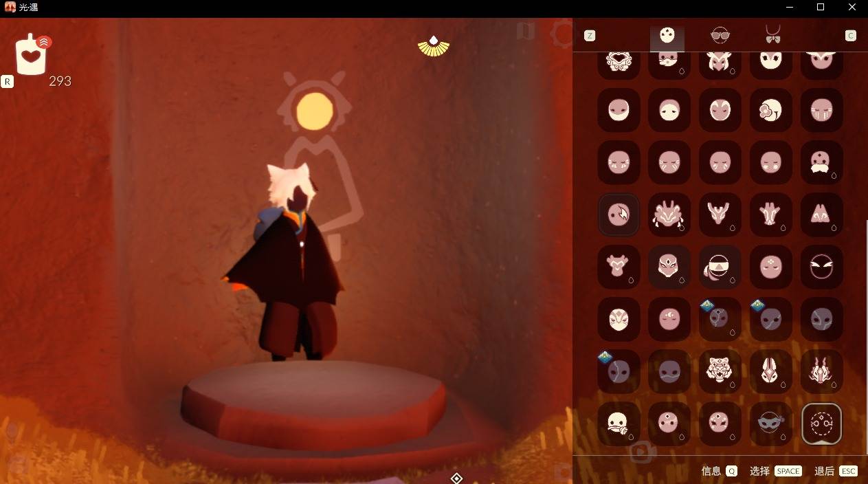
Task: Select the flower-covered face mask
Action: (x=770, y=110)
